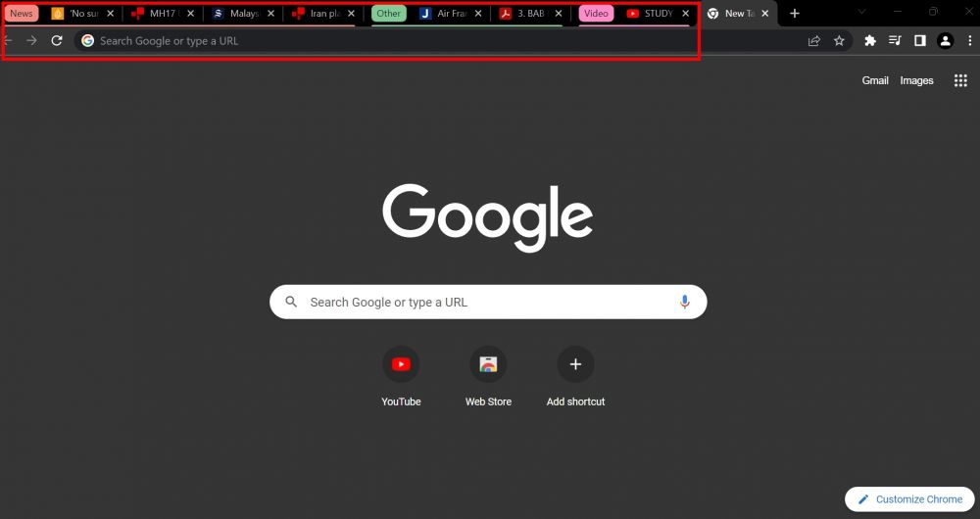Open the media controls icon

(x=895, y=40)
